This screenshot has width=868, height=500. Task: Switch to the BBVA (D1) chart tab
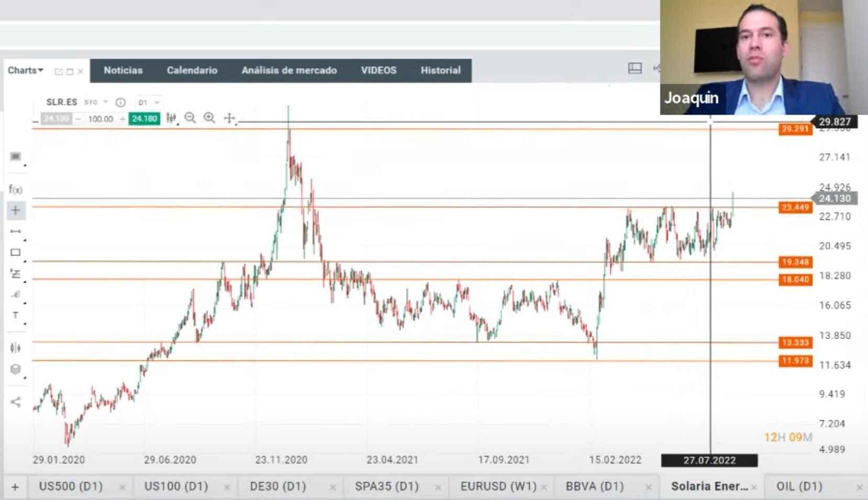(595, 486)
